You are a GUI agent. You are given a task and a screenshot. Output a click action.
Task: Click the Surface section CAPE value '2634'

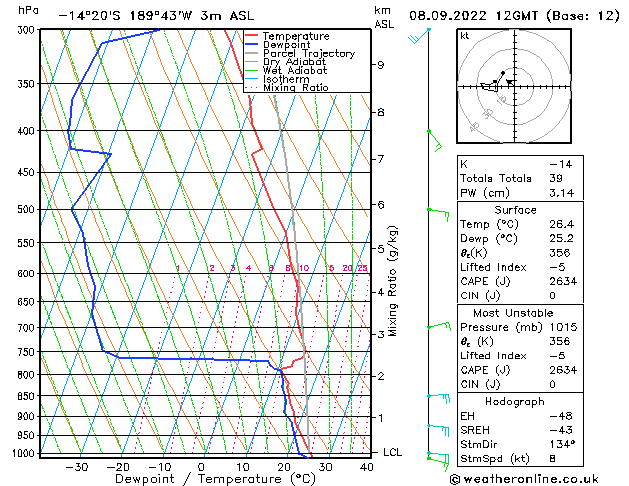click(563, 281)
